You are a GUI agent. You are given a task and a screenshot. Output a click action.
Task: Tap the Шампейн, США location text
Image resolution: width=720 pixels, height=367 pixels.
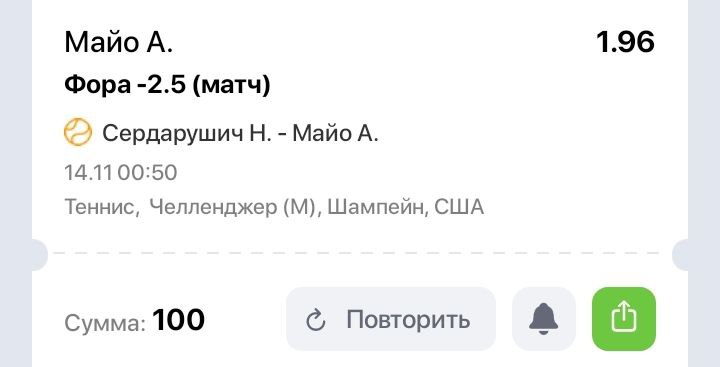pyautogui.click(x=406, y=207)
